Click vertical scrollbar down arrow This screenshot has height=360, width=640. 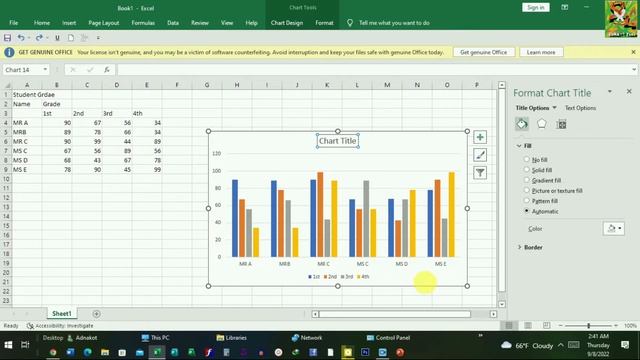tap(502, 304)
